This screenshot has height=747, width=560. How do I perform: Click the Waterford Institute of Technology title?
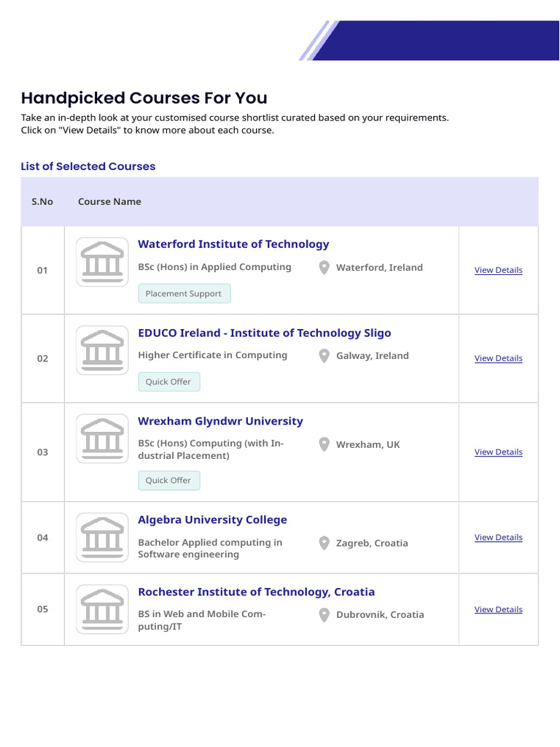(x=233, y=244)
